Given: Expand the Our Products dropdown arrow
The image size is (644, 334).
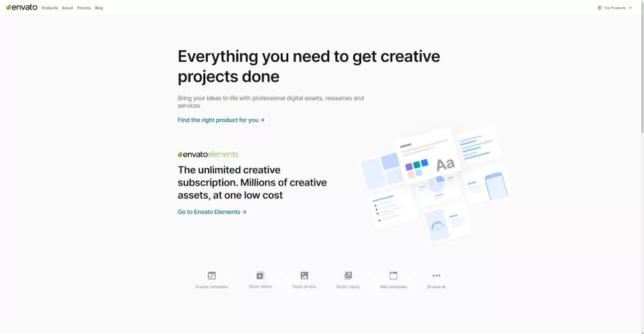Looking at the screenshot, I should coord(630,8).
